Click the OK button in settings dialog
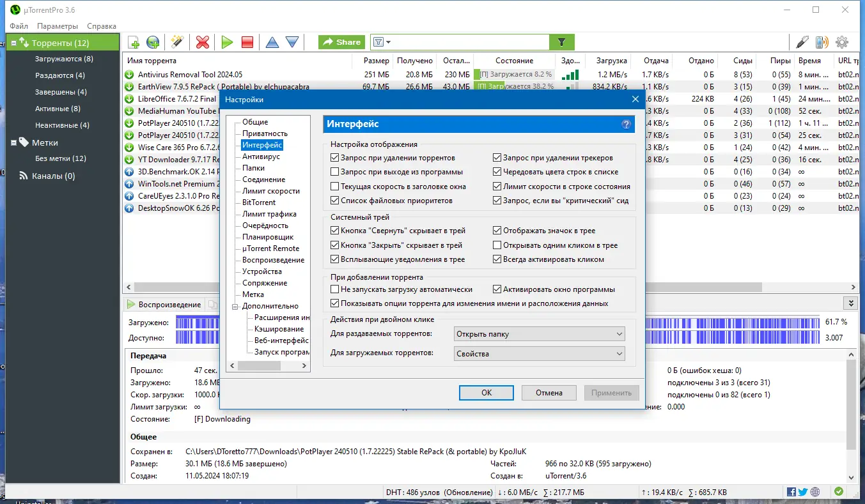 487,393
